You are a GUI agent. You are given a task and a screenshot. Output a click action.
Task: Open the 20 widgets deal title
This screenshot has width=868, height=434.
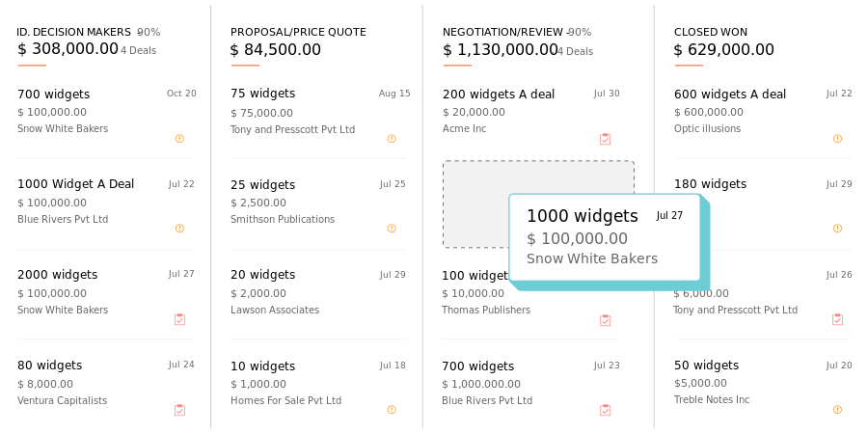263,275
